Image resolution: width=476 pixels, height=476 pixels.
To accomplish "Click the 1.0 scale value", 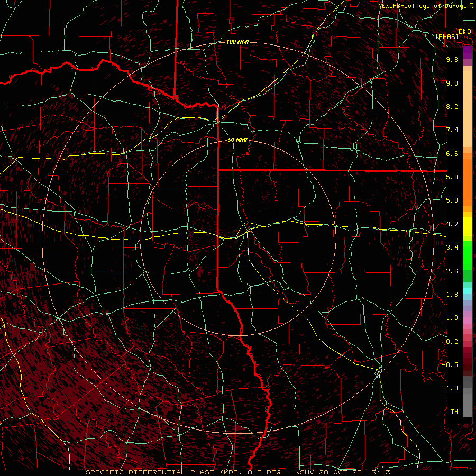I will click(452, 318).
